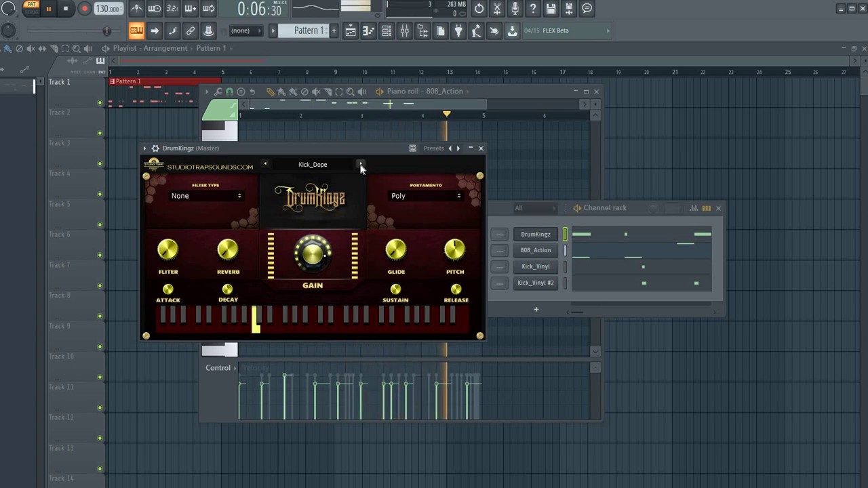868x488 pixels.
Task: Add new pattern with plus button
Action: click(334, 30)
